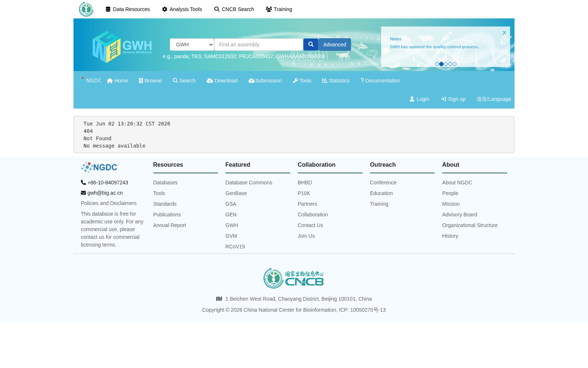
Task: Open Publications footer link
Action: (167, 215)
